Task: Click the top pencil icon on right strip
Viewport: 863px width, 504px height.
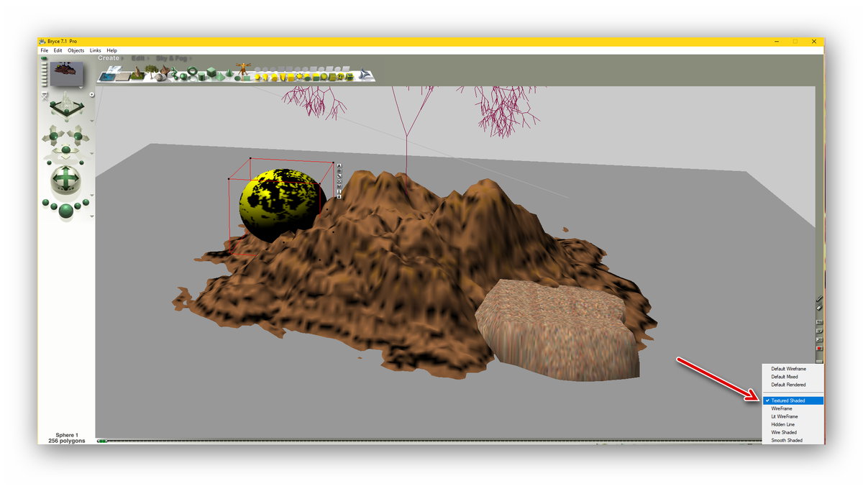Action: [819, 299]
